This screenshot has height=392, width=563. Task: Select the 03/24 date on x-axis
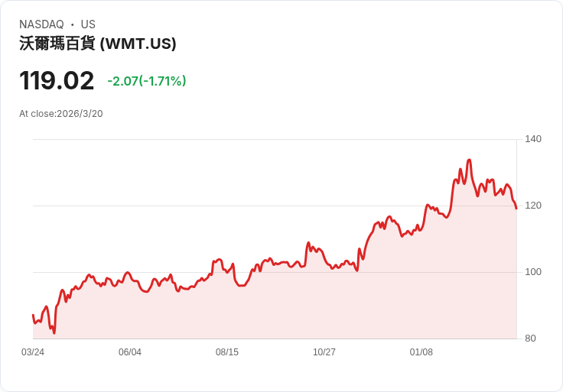coord(33,352)
